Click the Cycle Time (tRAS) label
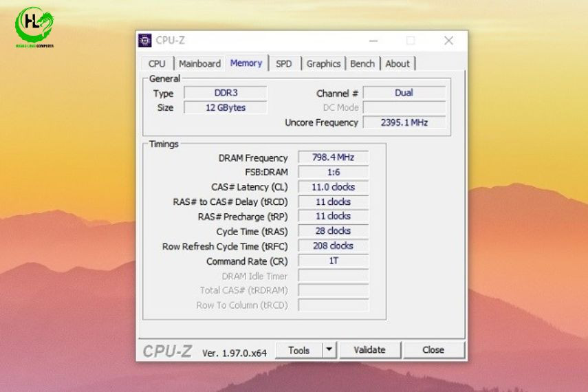 (x=252, y=232)
